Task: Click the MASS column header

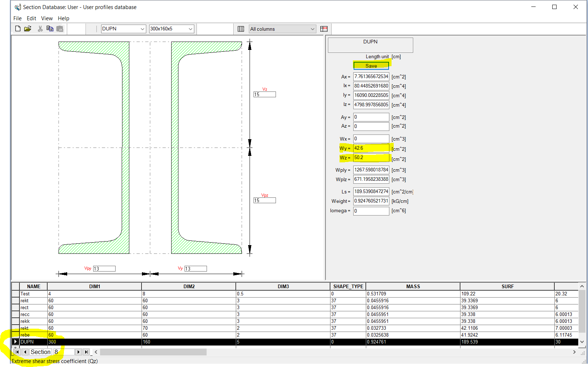Action: pyautogui.click(x=413, y=286)
